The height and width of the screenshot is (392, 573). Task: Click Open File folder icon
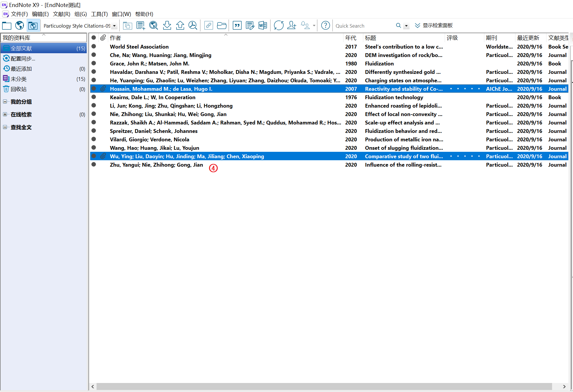pos(222,26)
